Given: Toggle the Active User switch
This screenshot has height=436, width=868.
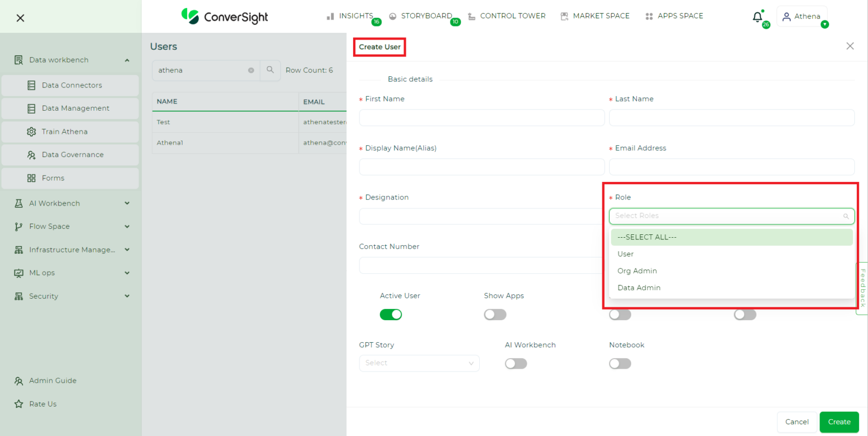Looking at the screenshot, I should point(390,315).
